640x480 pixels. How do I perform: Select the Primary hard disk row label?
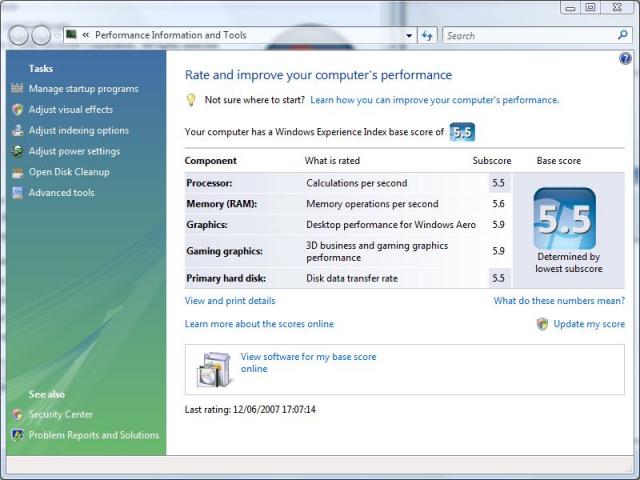[226, 278]
